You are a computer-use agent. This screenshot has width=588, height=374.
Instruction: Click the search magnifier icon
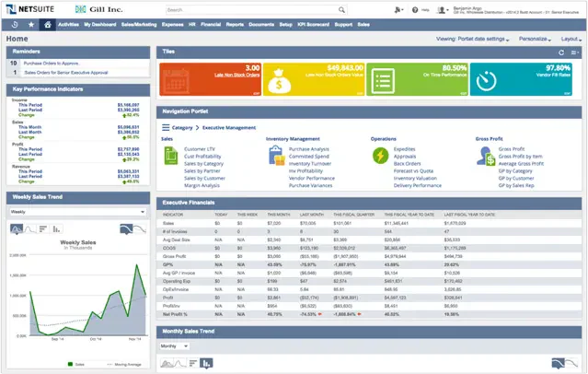(341, 10)
